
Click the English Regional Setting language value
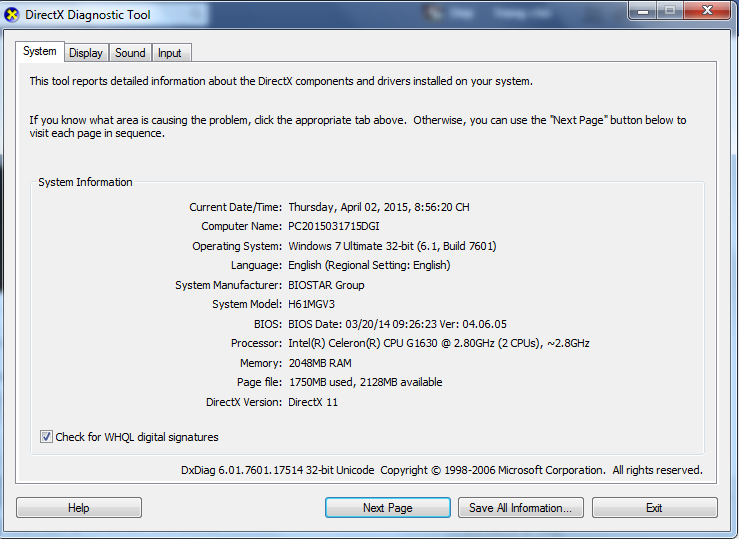[369, 265]
